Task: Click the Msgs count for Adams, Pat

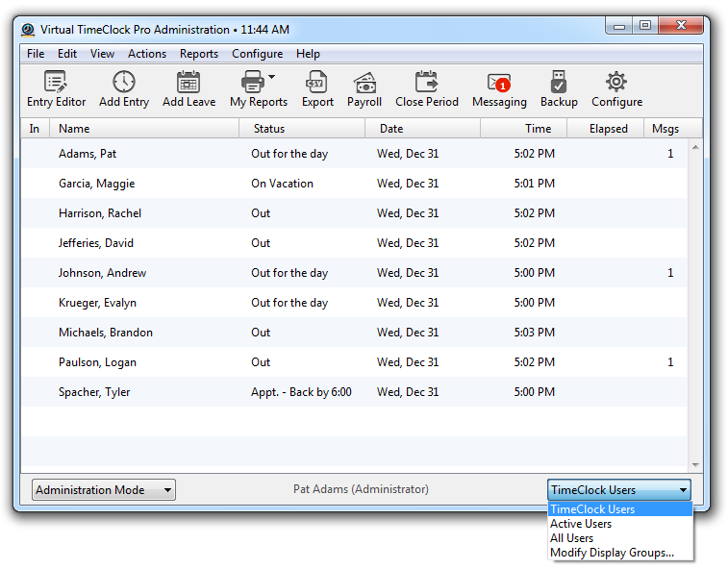Action: pos(670,154)
